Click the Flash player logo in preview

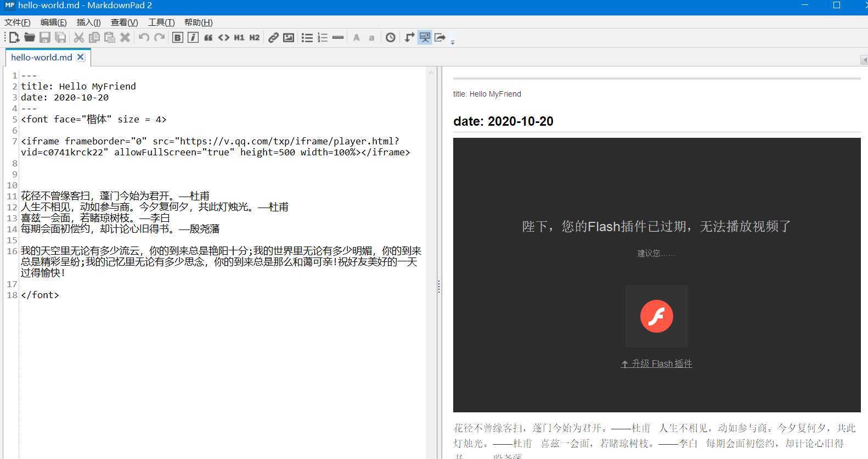pyautogui.click(x=657, y=316)
